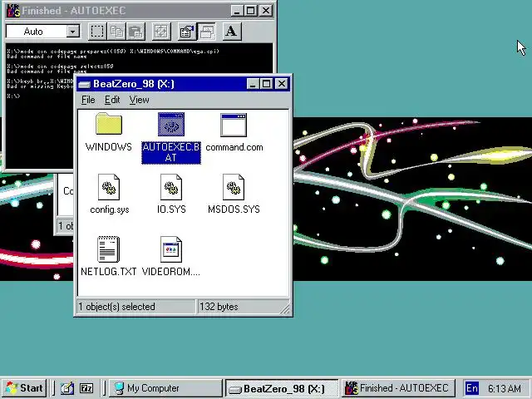Viewport: 532px width, 399px height.
Task: Click the MS-DOS icon in AUTOEXEC title bar
Action: coord(13,11)
